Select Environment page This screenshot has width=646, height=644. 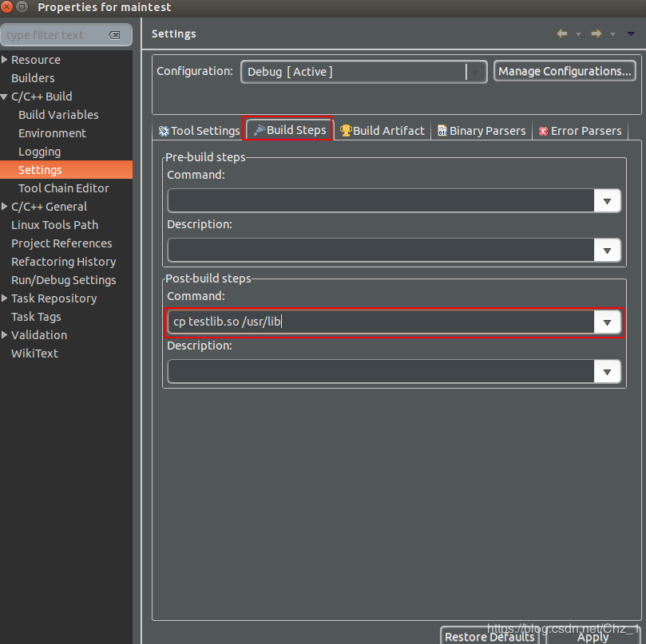(x=53, y=133)
